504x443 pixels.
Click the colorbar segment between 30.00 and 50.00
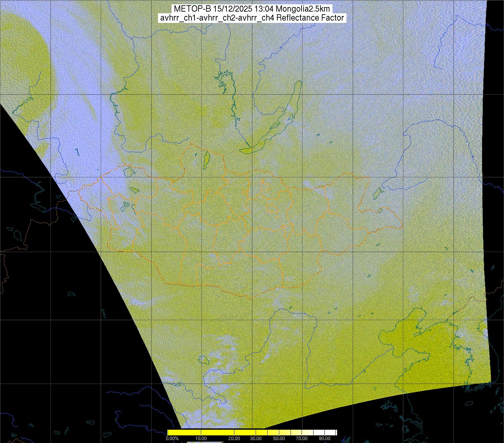tap(268, 432)
